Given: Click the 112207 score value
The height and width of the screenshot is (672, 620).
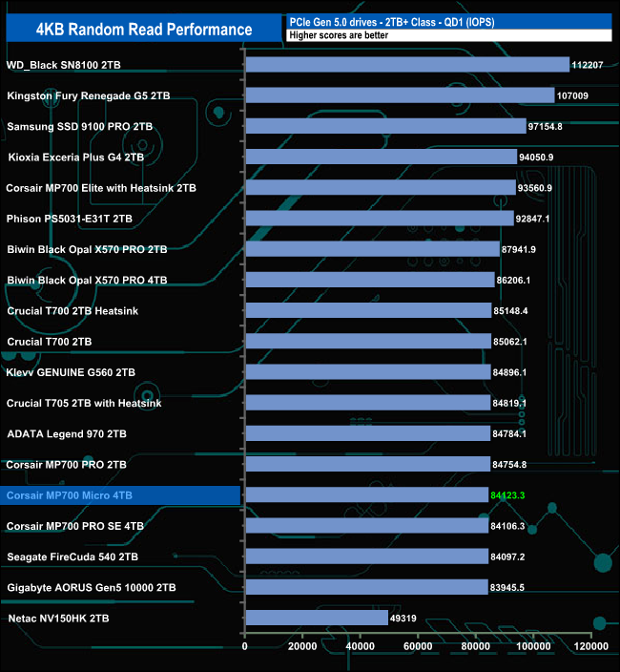Looking at the screenshot, I should click(588, 65).
